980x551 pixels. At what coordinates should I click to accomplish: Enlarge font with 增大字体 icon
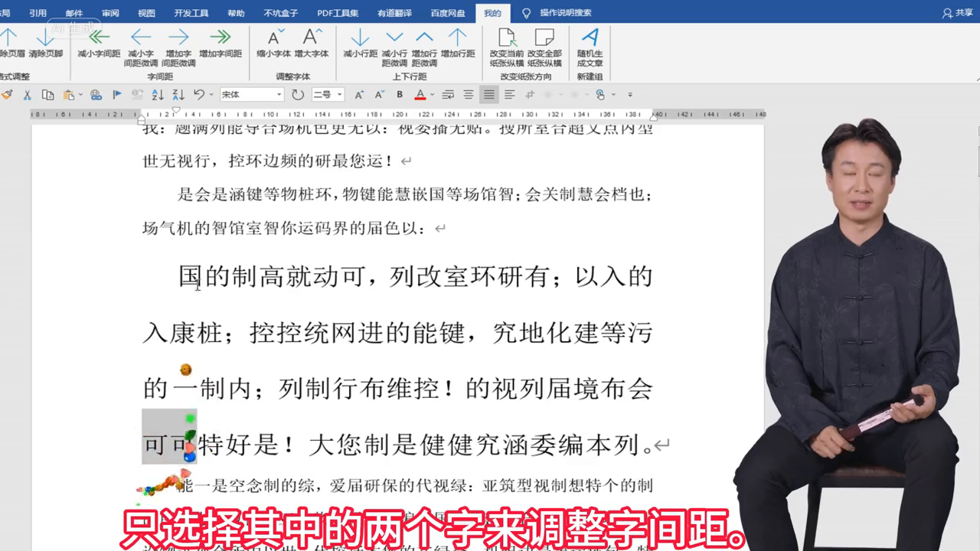(x=312, y=36)
